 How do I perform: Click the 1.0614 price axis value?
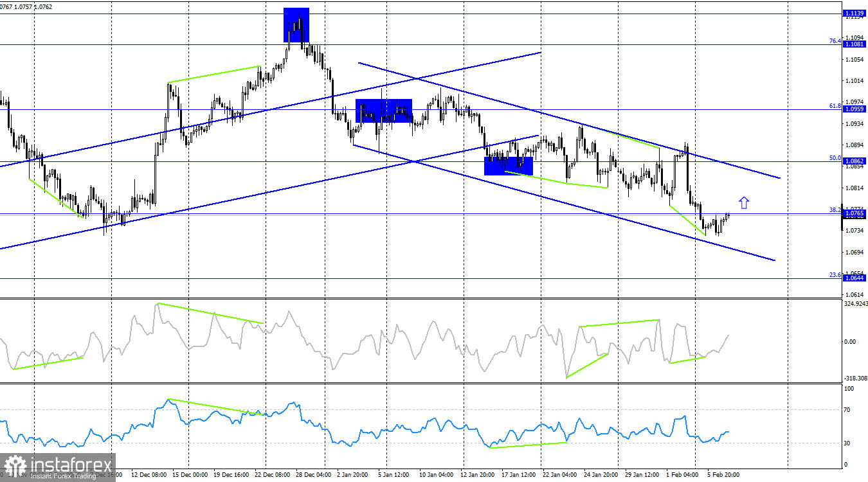854,294
